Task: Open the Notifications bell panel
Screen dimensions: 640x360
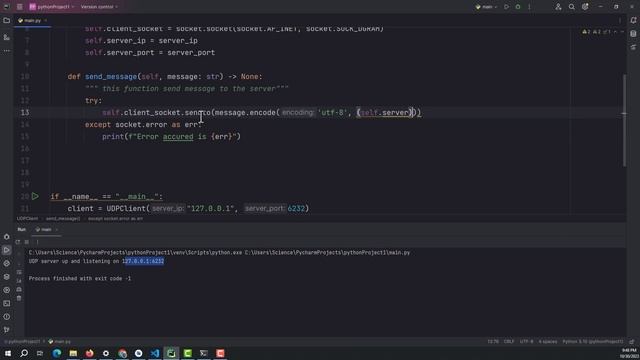Action: point(633,20)
